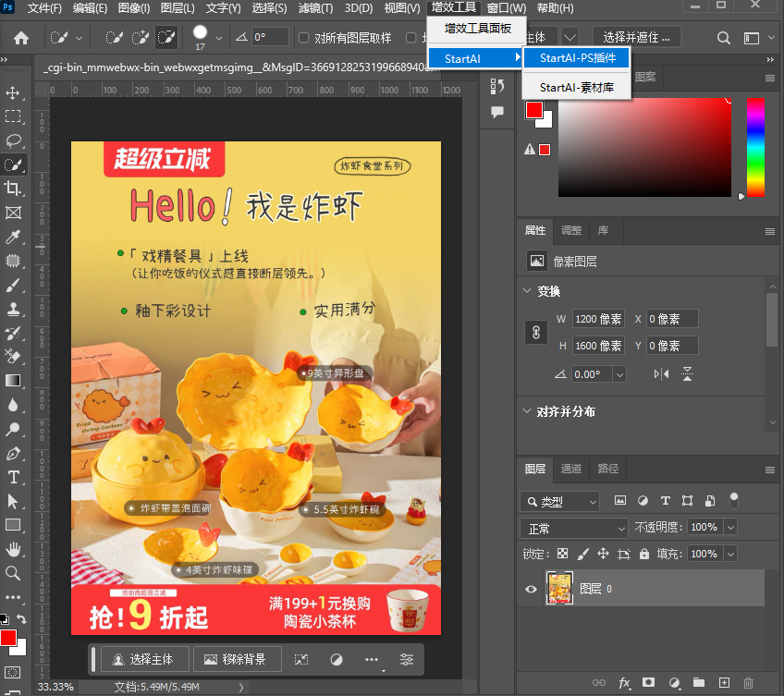Select the Brush tool
This screenshot has height=696, width=784.
(13, 285)
